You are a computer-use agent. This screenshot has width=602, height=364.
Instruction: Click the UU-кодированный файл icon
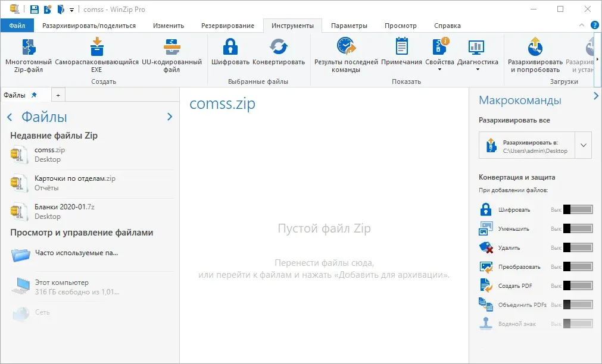tap(171, 47)
